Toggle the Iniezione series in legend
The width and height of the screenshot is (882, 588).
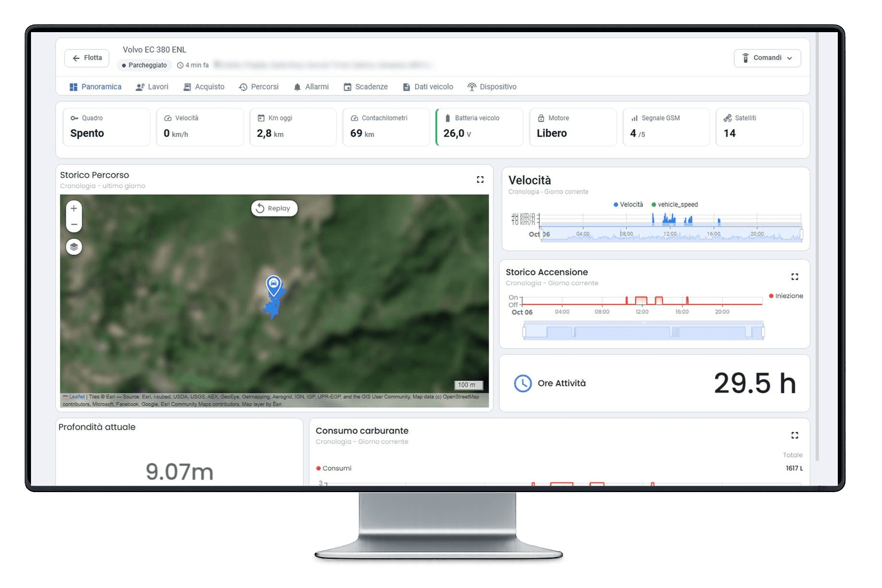(x=786, y=296)
